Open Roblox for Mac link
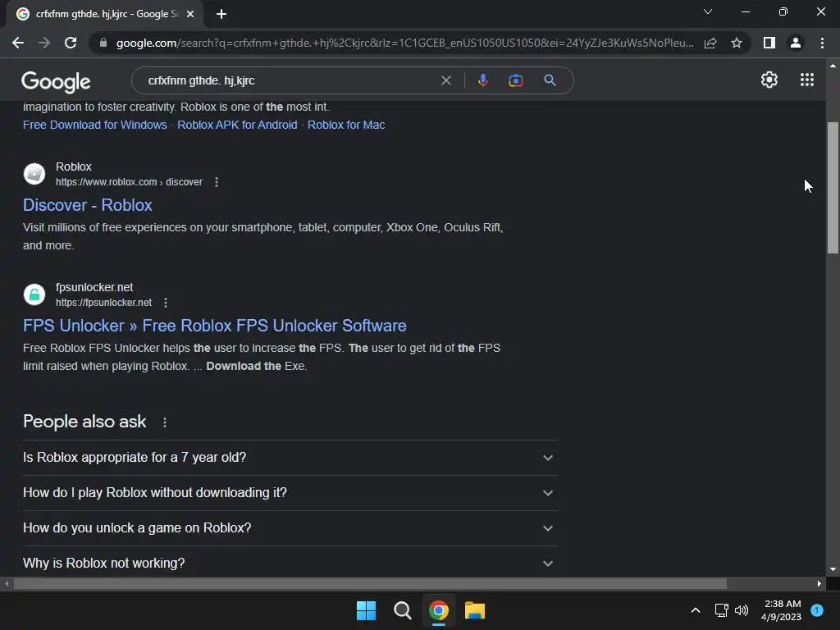Image resolution: width=840 pixels, height=630 pixels. 346,125
